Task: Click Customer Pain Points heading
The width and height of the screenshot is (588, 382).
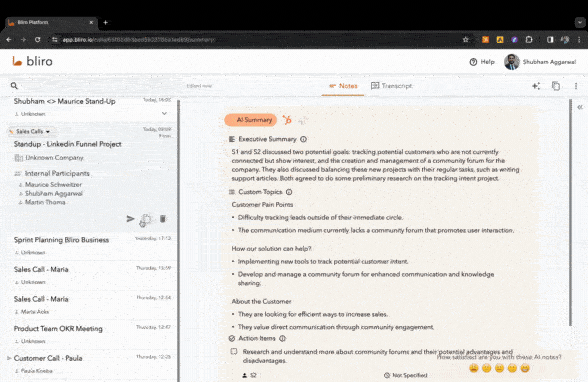Action: point(262,205)
